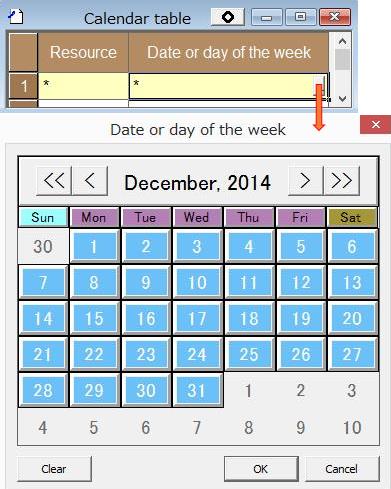Select row header number 1
Viewport: 391px width, 489px height.
[x=23, y=86]
